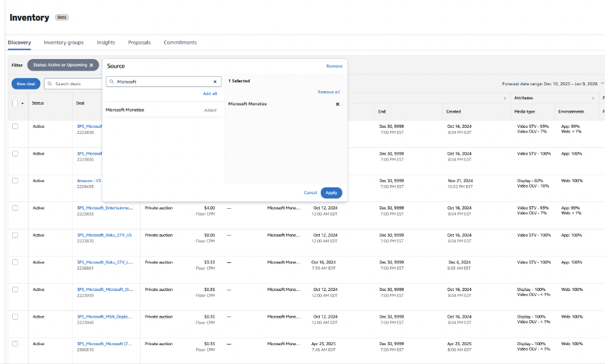This screenshot has width=605, height=364.
Task: Click the Apr 23, 2025 start date
Action: click(323, 343)
